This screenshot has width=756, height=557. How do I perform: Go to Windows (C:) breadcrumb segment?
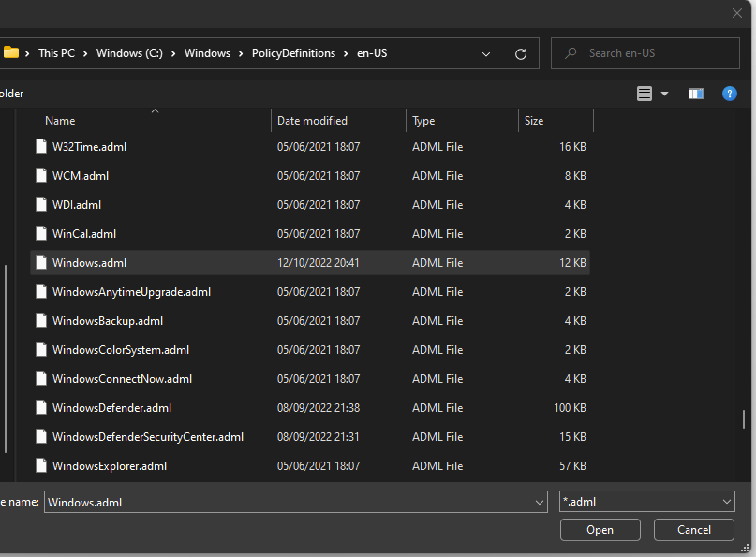(129, 53)
